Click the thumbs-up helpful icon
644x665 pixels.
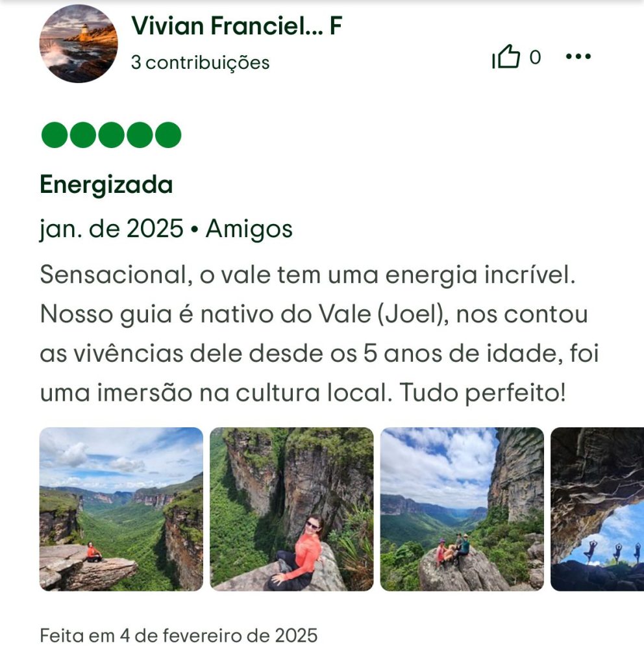(506, 57)
